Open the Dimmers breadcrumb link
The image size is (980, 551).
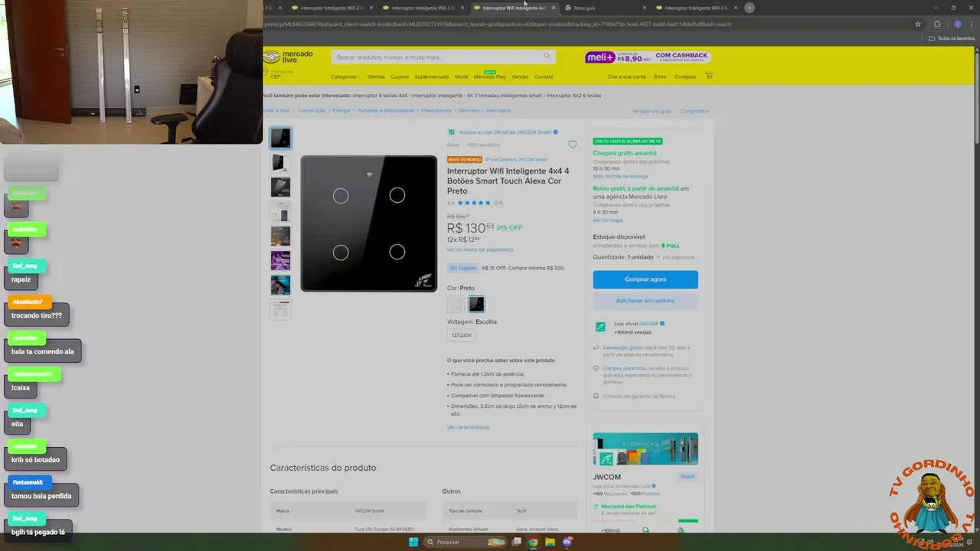469,110
